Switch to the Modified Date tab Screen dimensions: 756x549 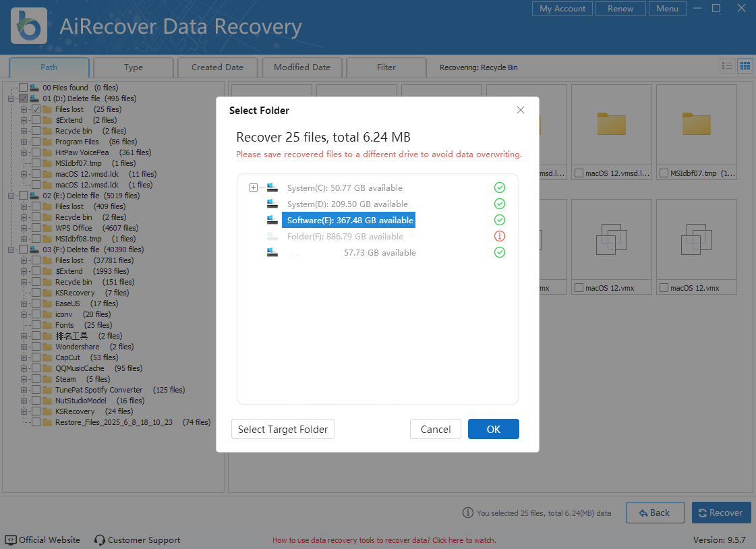(301, 67)
